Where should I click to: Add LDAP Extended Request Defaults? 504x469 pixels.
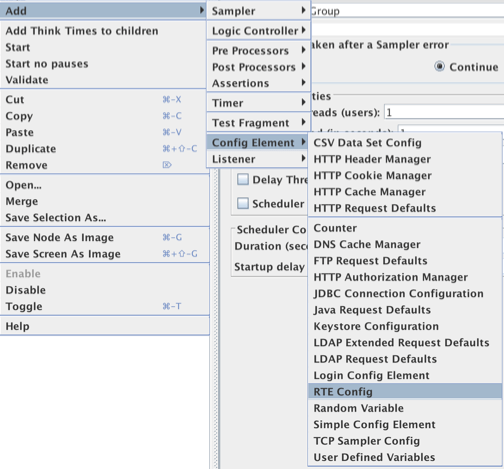[x=405, y=342]
